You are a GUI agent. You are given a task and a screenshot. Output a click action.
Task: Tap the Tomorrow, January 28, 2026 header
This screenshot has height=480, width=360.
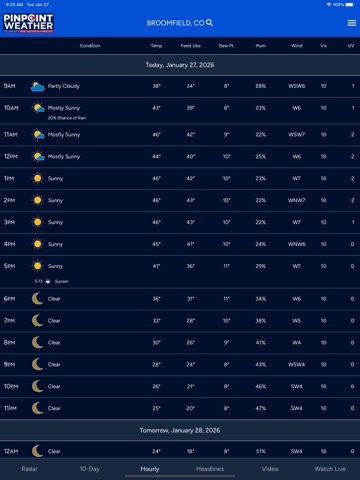180,430
